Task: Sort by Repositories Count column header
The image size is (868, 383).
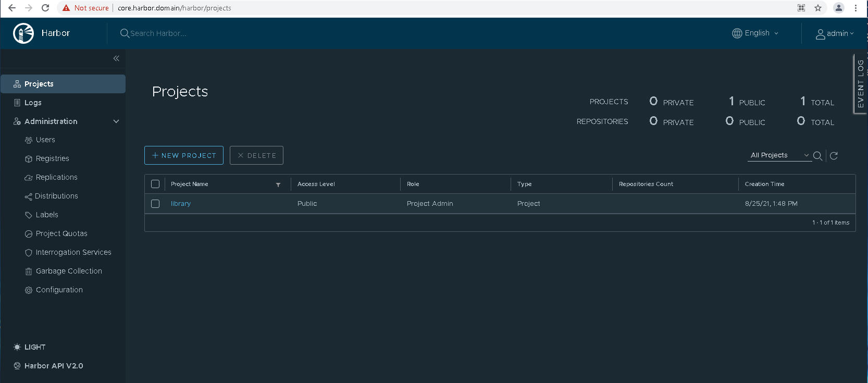Action: point(646,184)
